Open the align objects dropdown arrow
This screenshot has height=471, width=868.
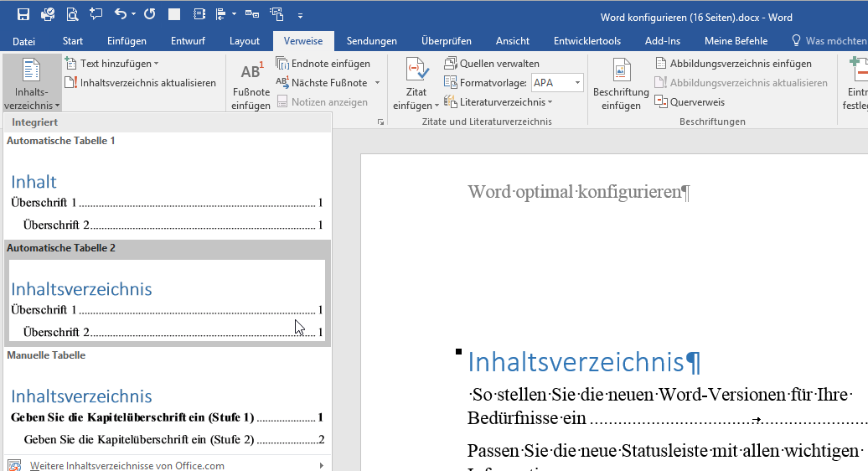coord(234,14)
